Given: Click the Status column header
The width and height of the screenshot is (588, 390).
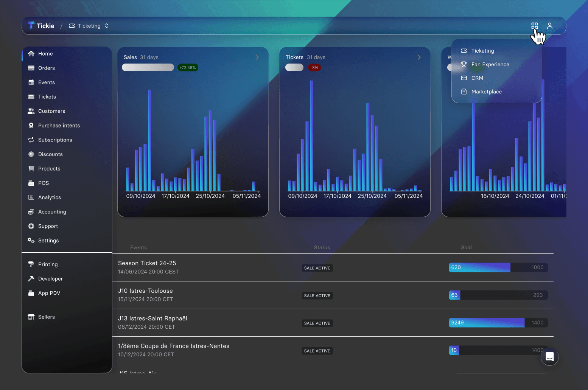Looking at the screenshot, I should click(322, 247).
